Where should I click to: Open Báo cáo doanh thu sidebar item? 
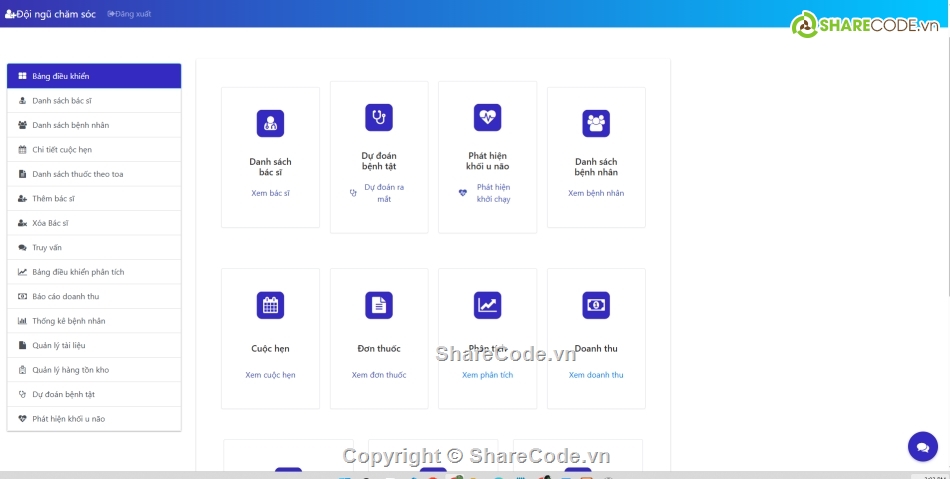(x=94, y=296)
